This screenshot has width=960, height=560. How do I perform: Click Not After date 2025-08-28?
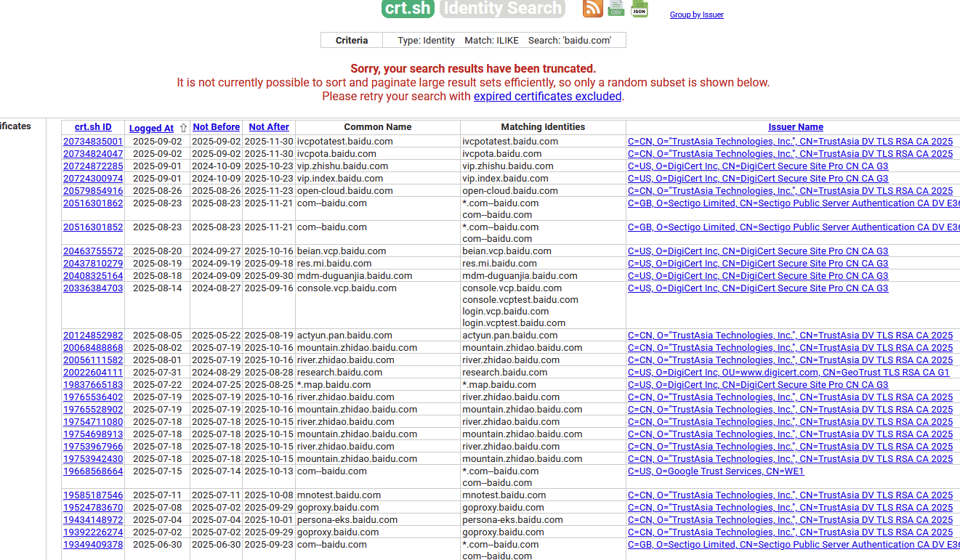point(269,373)
